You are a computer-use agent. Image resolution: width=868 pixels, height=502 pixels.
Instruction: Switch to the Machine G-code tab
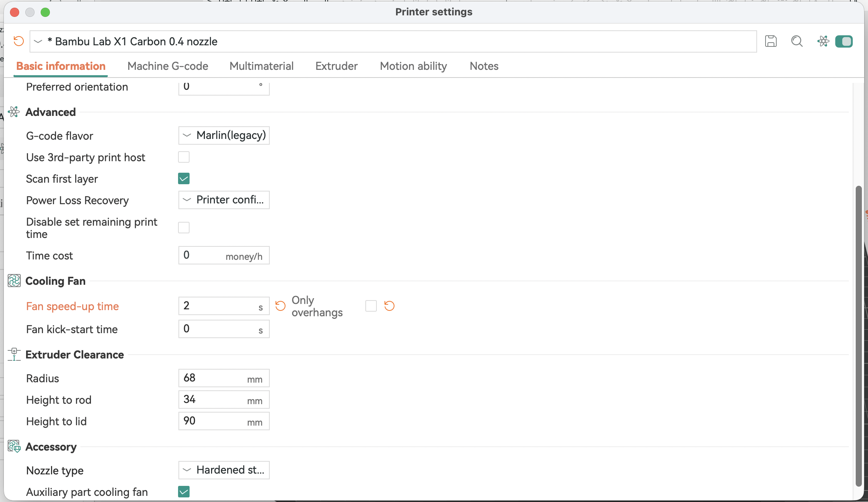[168, 66]
